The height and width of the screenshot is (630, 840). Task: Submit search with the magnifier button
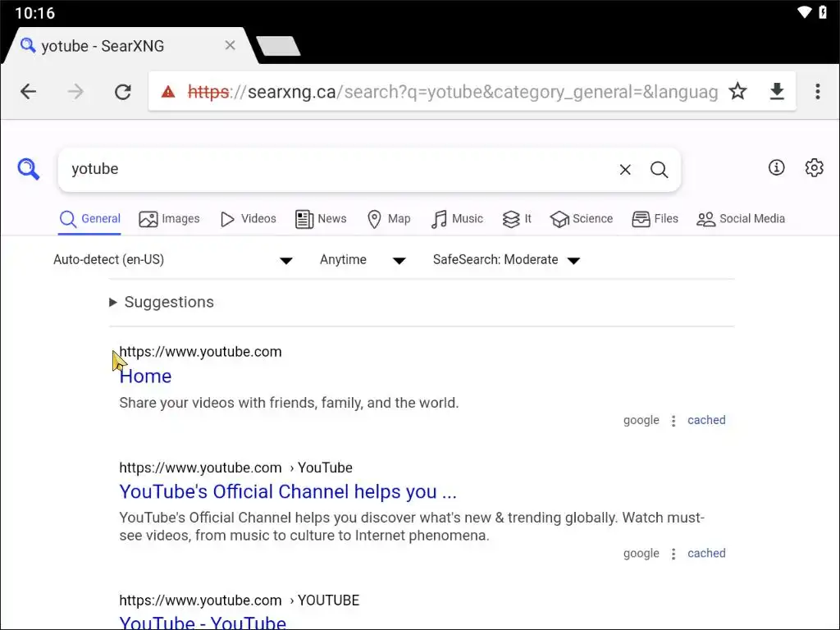pos(659,170)
